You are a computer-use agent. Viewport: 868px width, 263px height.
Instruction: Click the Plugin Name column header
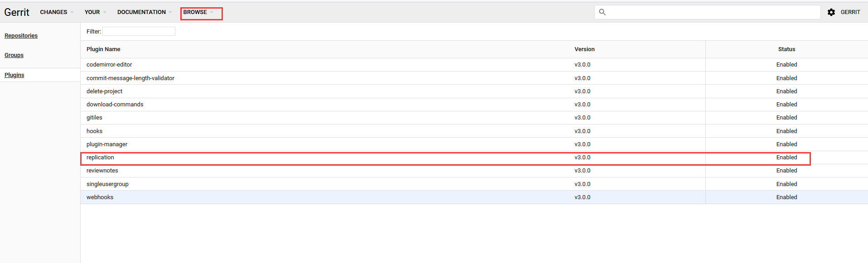click(103, 49)
